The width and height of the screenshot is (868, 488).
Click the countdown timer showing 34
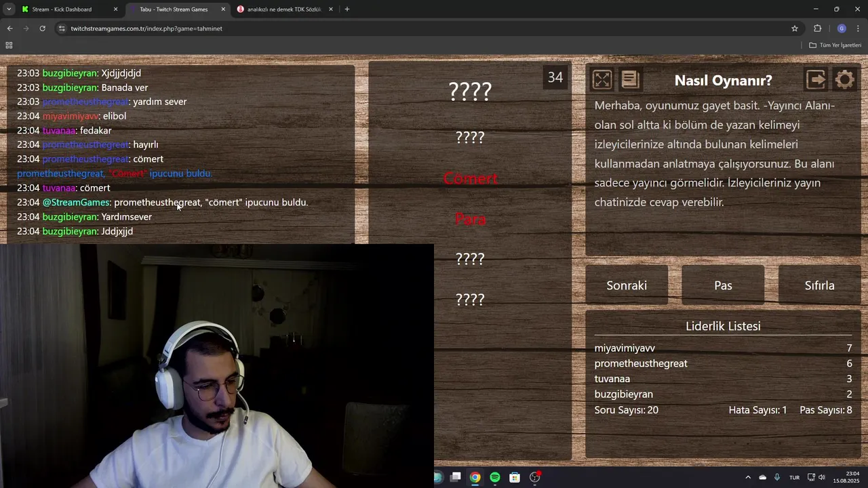coord(555,77)
